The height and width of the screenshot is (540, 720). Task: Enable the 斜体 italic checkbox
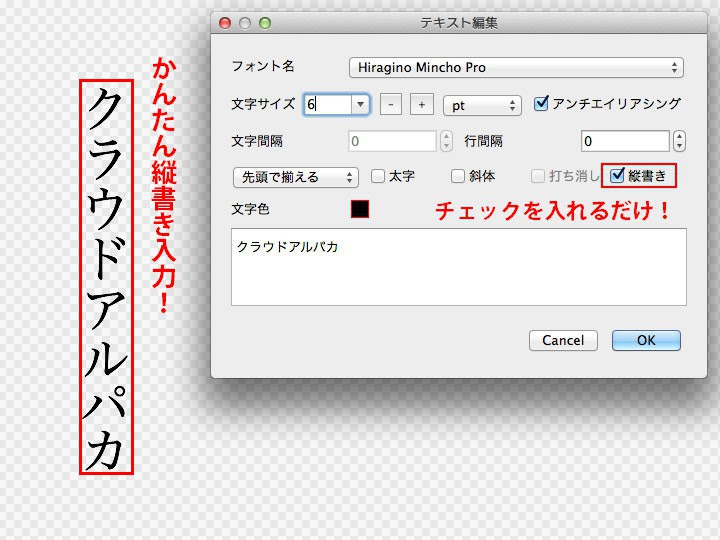[458, 176]
